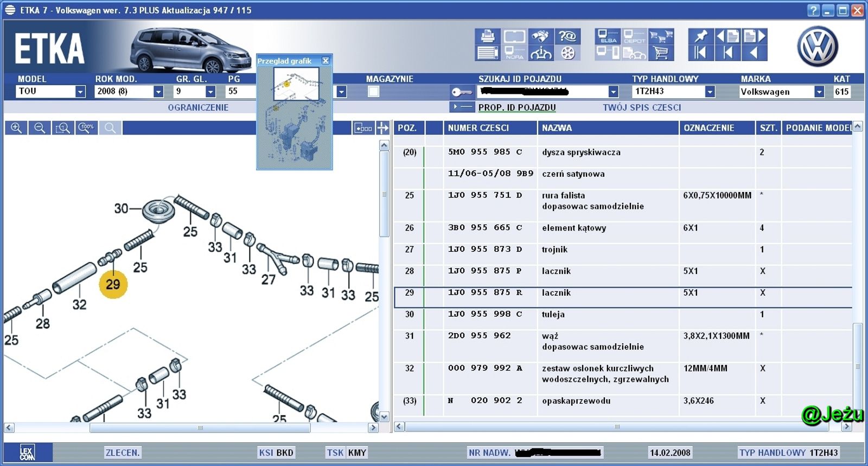The image size is (868, 466).
Task: Open the dropdown arrow left of MAGAZYNIE
Action: (341, 92)
